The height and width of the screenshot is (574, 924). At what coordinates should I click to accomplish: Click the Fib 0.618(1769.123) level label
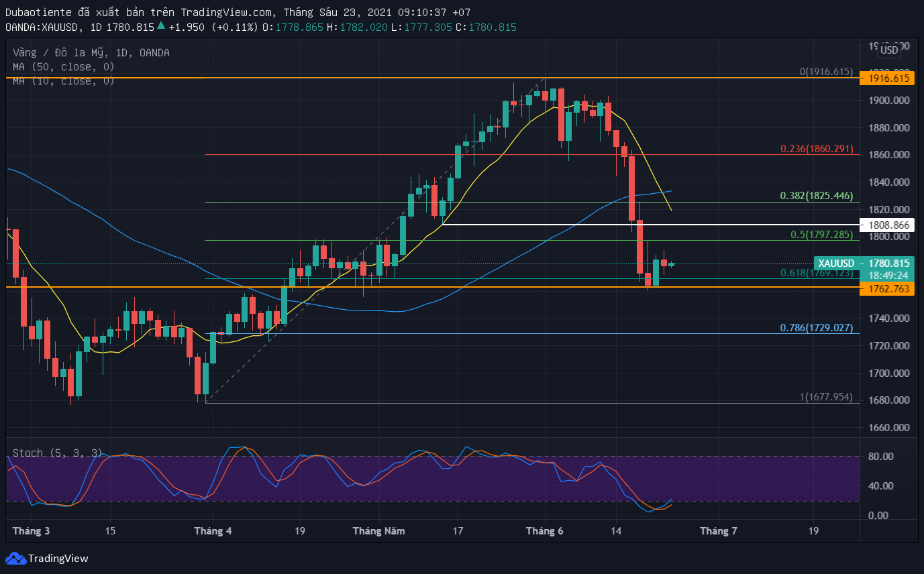tap(817, 273)
